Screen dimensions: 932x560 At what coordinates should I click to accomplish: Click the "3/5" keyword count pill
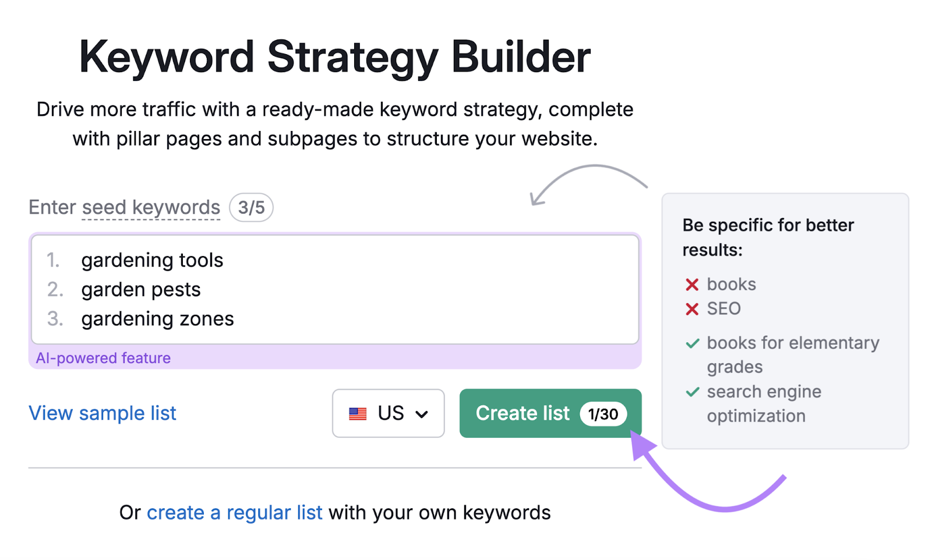[252, 207]
